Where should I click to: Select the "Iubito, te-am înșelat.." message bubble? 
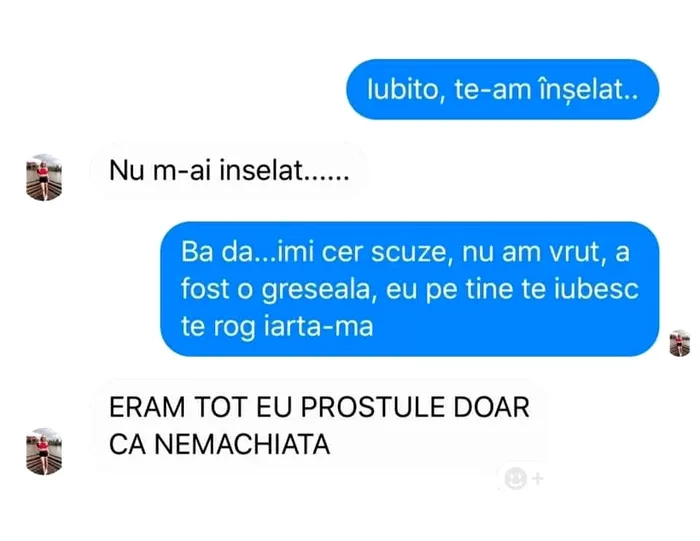[502, 89]
